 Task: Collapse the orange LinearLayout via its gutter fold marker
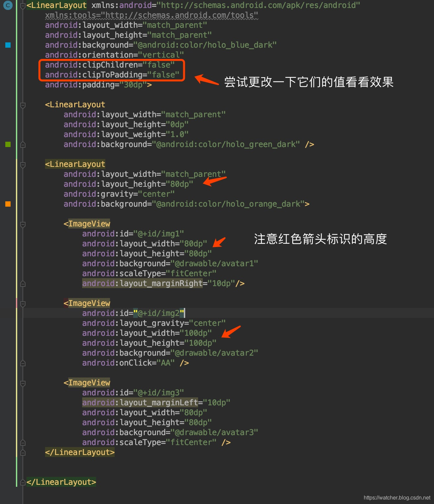[23, 164]
